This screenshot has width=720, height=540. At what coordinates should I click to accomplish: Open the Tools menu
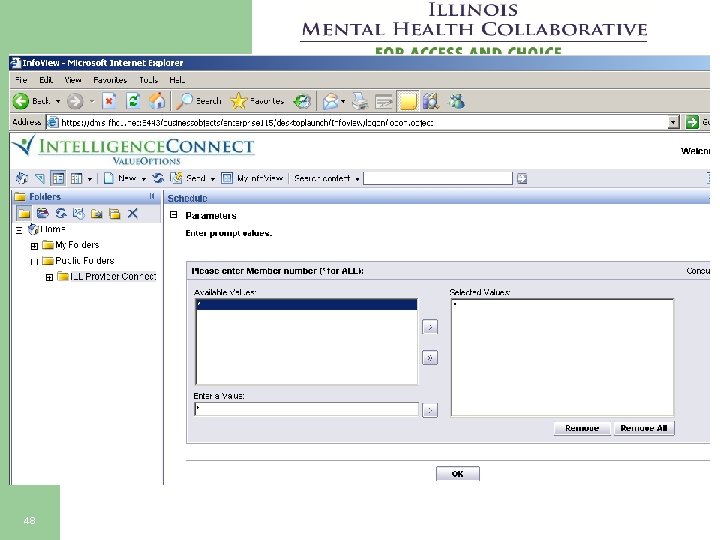148,80
